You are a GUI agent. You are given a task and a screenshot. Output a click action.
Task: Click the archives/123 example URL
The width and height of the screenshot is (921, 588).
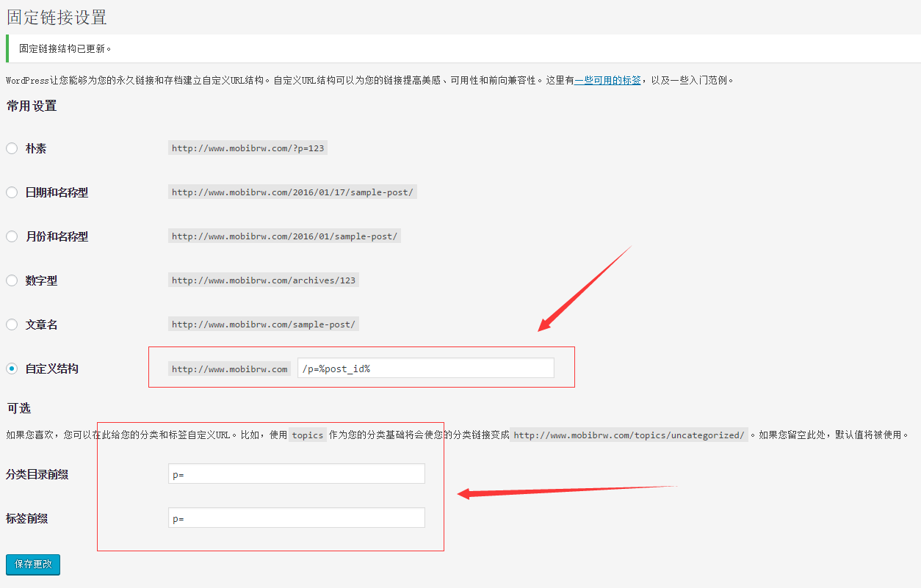click(x=263, y=280)
